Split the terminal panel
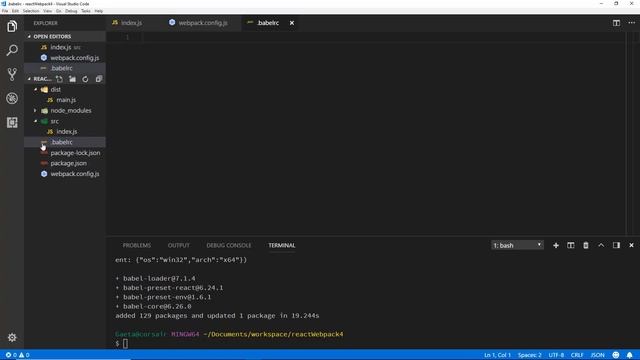 point(571,245)
